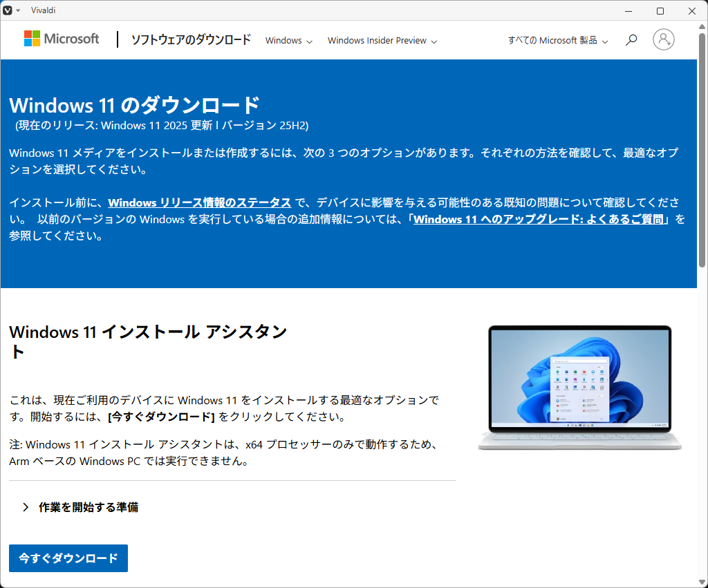This screenshot has width=708, height=588.
Task: Open すべての Microsoft 製品 dropdown
Action: coord(558,41)
